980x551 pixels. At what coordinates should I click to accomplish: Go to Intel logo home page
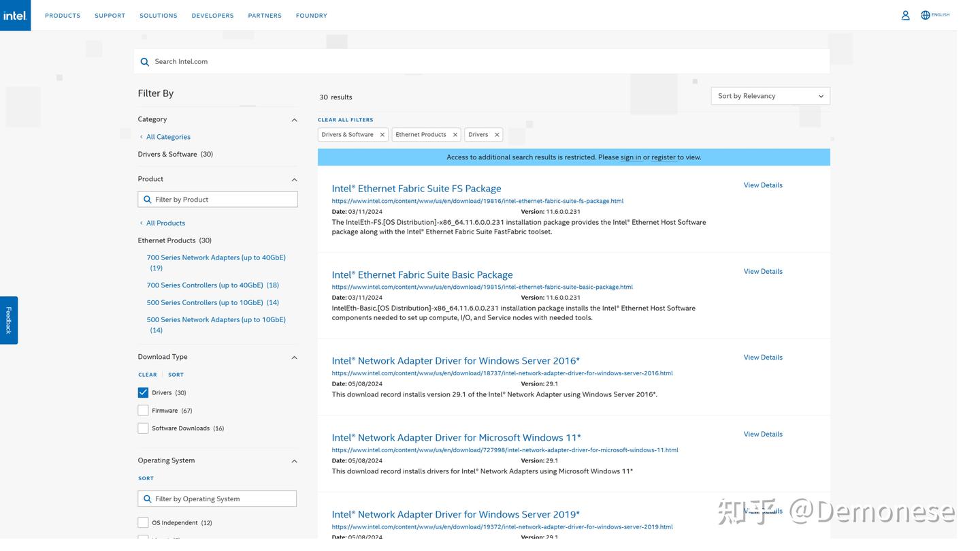[x=15, y=15]
